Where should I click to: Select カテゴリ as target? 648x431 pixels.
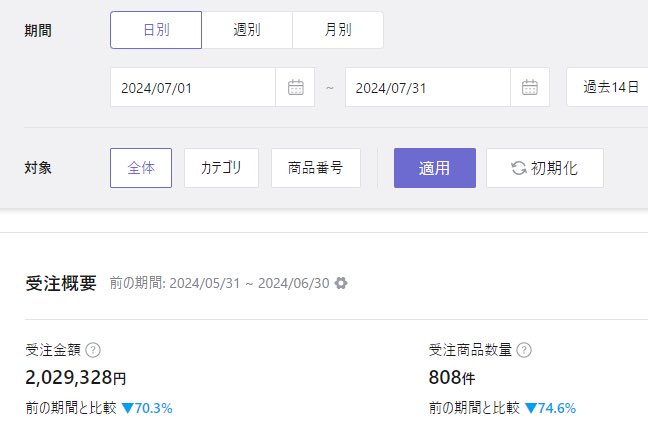click(x=222, y=168)
